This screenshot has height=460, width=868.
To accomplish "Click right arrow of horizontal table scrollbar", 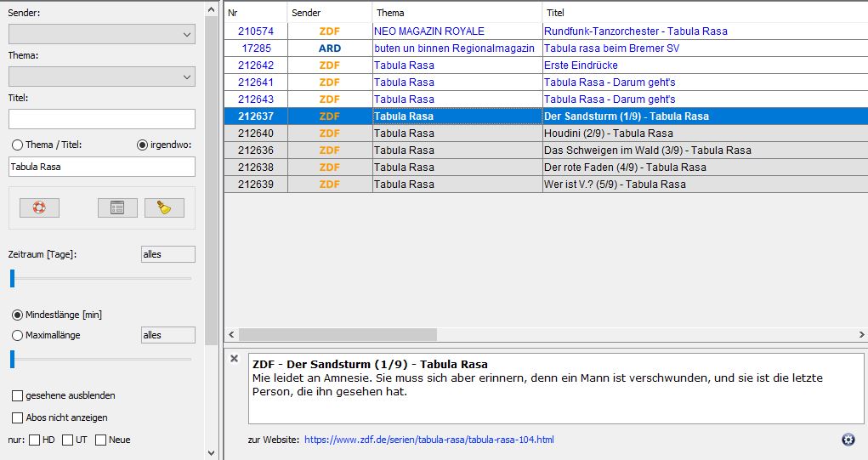I will coord(861,335).
